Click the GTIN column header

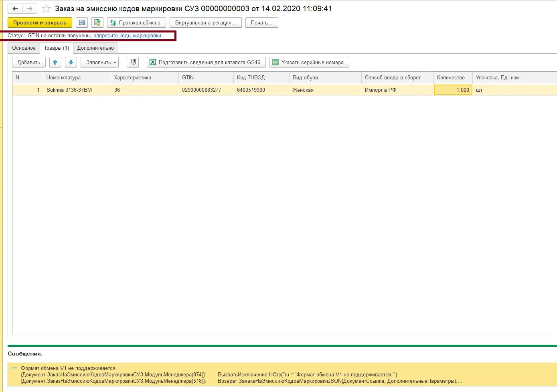[206, 77]
